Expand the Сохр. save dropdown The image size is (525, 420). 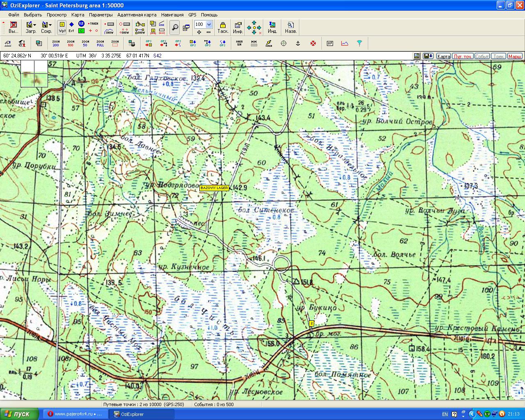(x=50, y=25)
